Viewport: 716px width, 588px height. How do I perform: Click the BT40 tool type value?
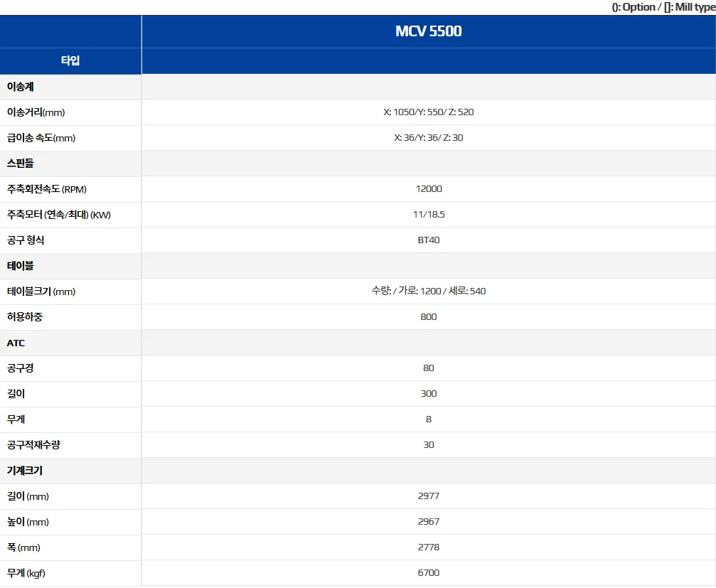(428, 240)
